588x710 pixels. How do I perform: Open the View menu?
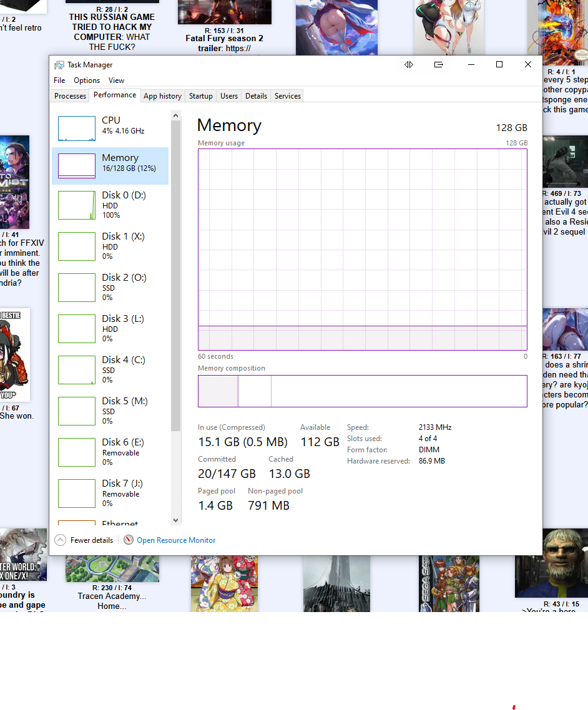pyautogui.click(x=116, y=80)
